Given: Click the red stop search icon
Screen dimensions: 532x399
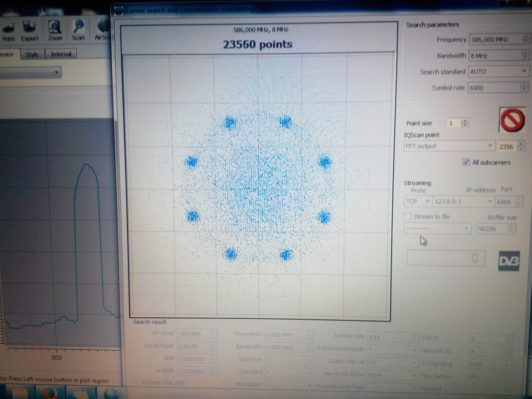Looking at the screenshot, I should point(512,120).
